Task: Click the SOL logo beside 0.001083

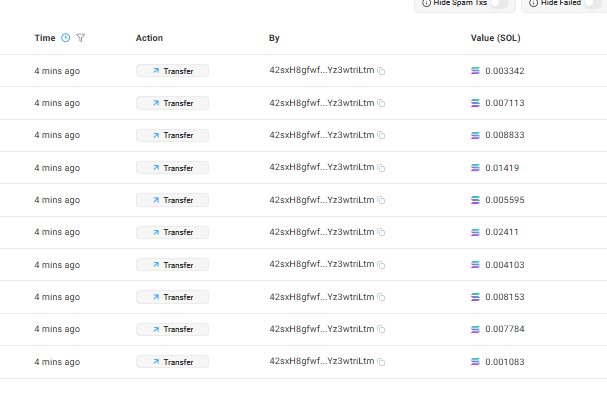Action: coord(475,362)
